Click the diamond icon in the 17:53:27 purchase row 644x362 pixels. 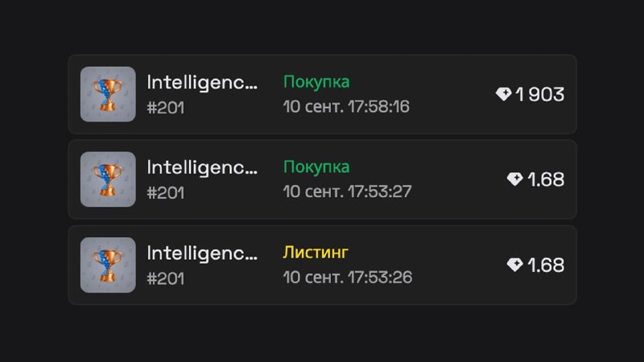pos(514,179)
